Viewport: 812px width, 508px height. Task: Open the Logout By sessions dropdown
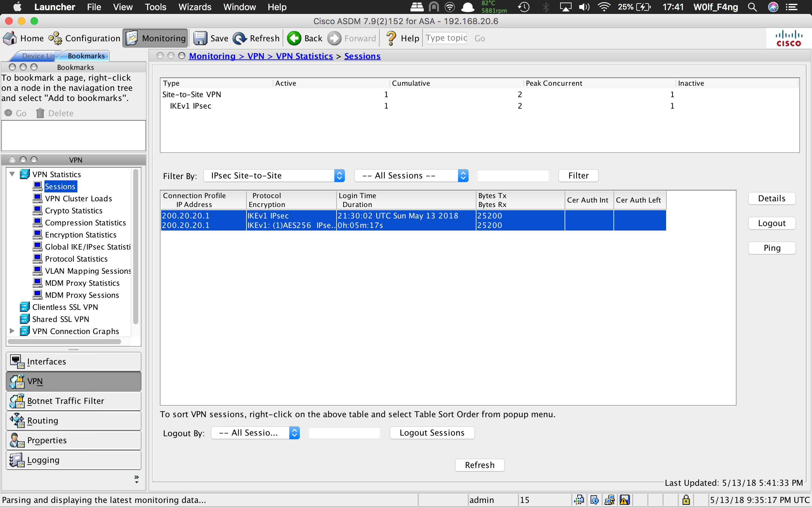coord(255,433)
